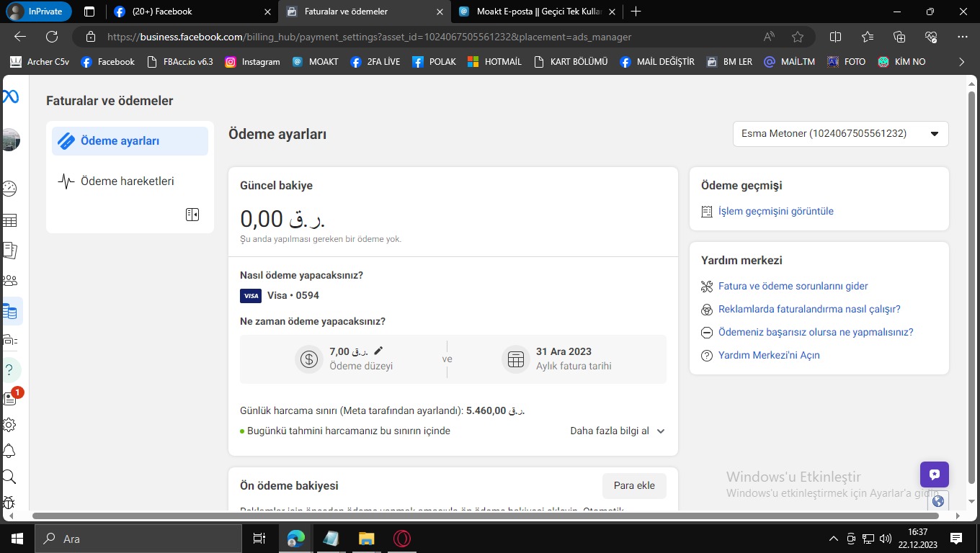980x553 pixels.
Task: Open the profile avatar in the left rail
Action: coord(11,140)
